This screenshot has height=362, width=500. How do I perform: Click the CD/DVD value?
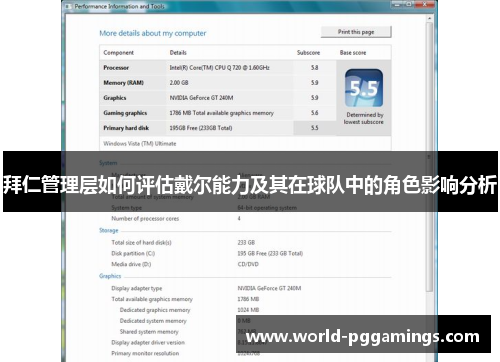tap(248, 264)
